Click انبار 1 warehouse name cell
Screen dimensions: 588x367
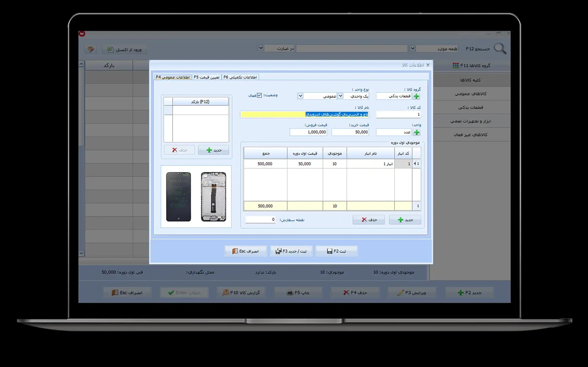pos(370,164)
